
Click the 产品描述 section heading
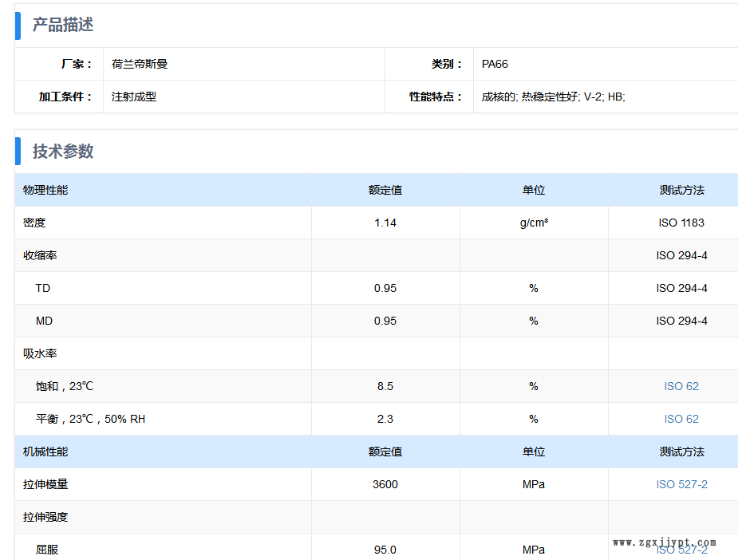[62, 25]
